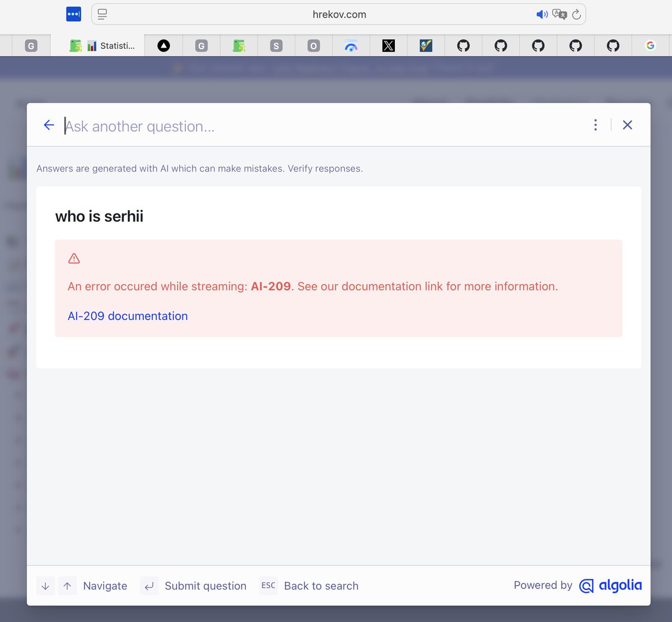The width and height of the screenshot is (672, 622).
Task: Click the 'Navigate' label in the footer
Action: (x=105, y=586)
